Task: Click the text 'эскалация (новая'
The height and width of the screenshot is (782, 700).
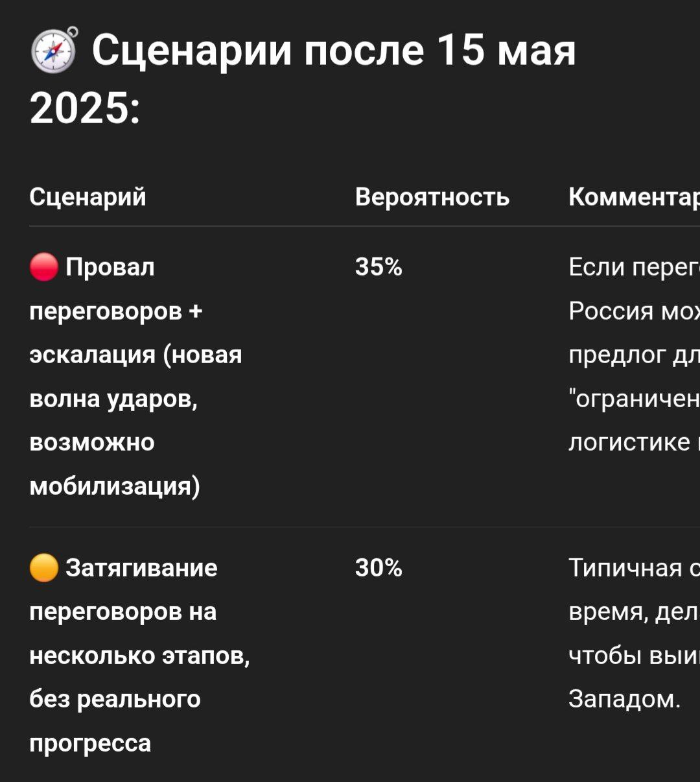Action: [x=135, y=355]
